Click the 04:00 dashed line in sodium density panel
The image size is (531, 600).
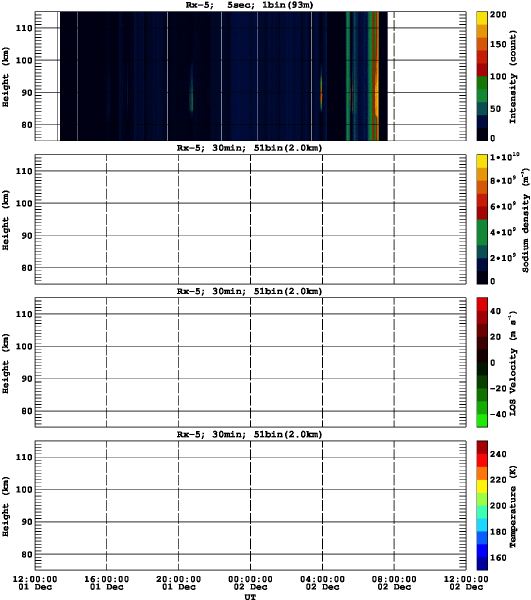pyautogui.click(x=323, y=219)
